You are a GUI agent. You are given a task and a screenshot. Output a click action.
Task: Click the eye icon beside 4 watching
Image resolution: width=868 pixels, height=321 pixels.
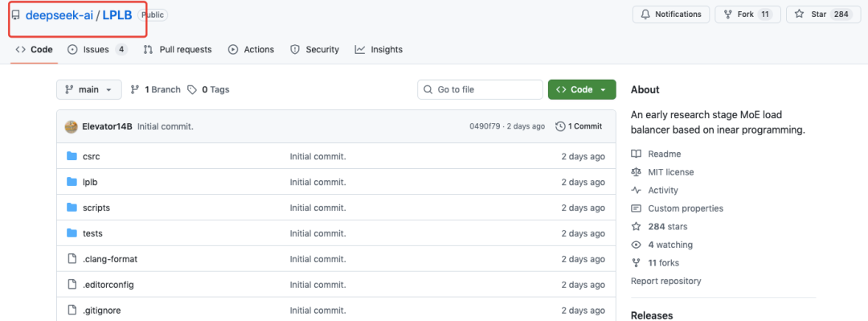coord(637,245)
